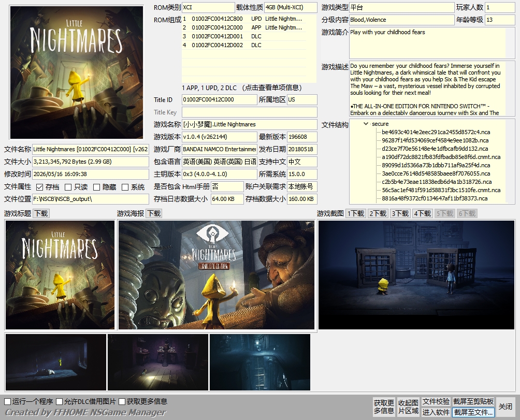Click the 包含语言 languages field
Image resolution: width=520 pixels, height=420 pixels.
[x=219, y=162]
